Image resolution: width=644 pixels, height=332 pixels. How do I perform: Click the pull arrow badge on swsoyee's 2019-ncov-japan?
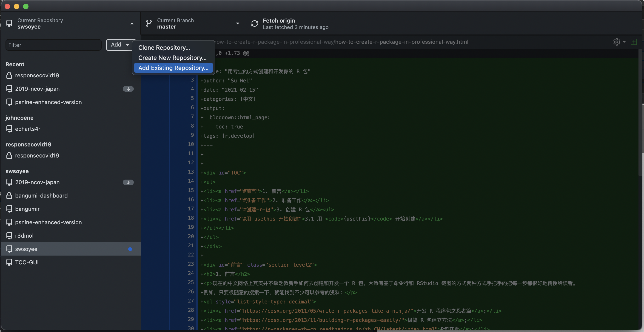(x=128, y=182)
